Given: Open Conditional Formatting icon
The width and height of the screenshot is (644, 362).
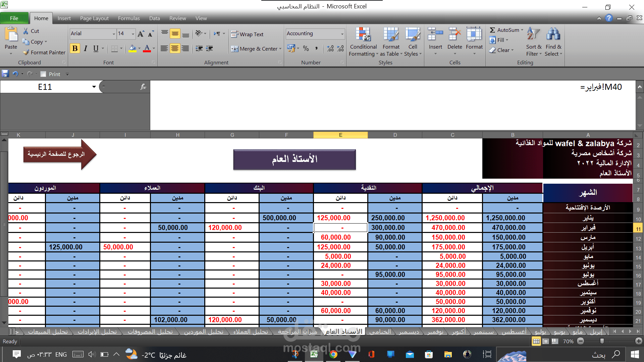Looking at the screenshot, I should pos(363,35).
